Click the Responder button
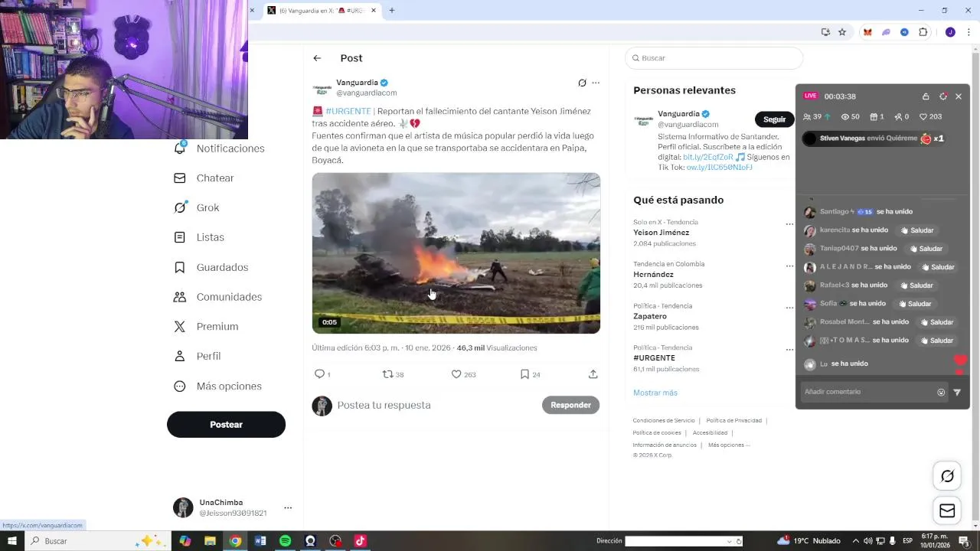Image resolution: width=980 pixels, height=551 pixels. coord(570,405)
